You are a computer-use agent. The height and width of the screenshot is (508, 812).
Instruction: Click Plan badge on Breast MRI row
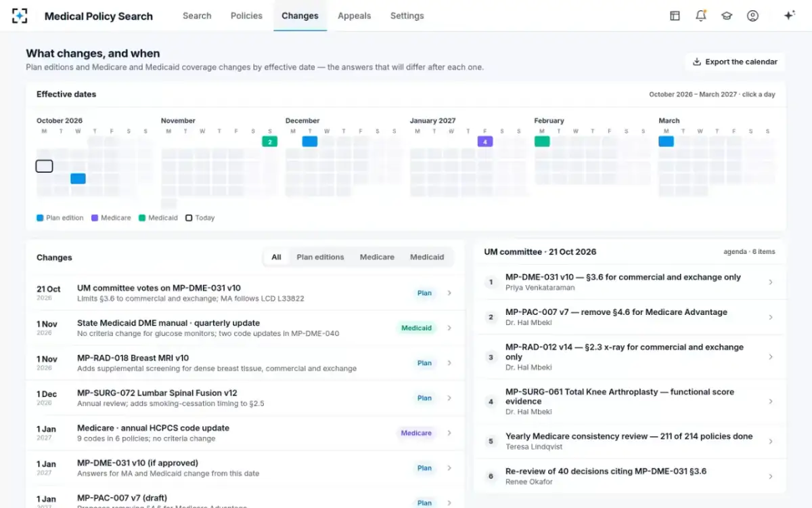424,363
